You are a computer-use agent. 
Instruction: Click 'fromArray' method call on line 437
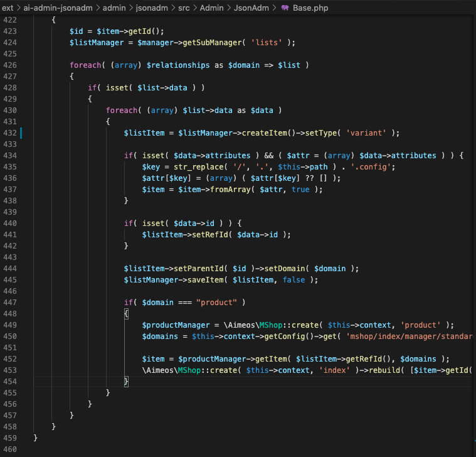[230, 190]
